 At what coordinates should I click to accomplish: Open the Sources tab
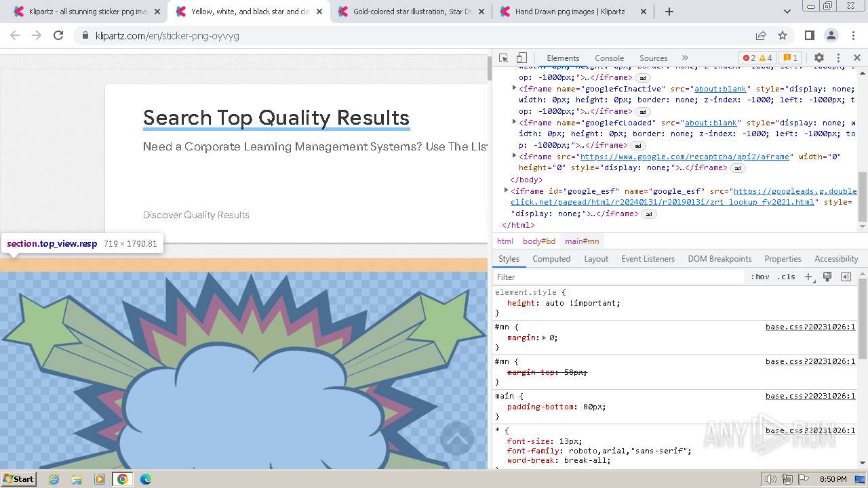pyautogui.click(x=653, y=58)
